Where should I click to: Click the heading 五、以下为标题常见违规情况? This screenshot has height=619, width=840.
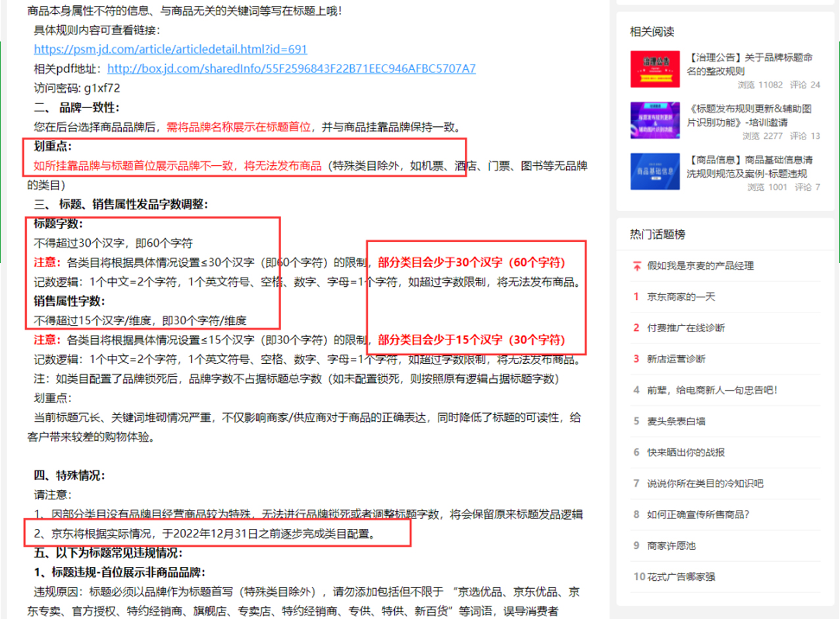click(x=108, y=553)
